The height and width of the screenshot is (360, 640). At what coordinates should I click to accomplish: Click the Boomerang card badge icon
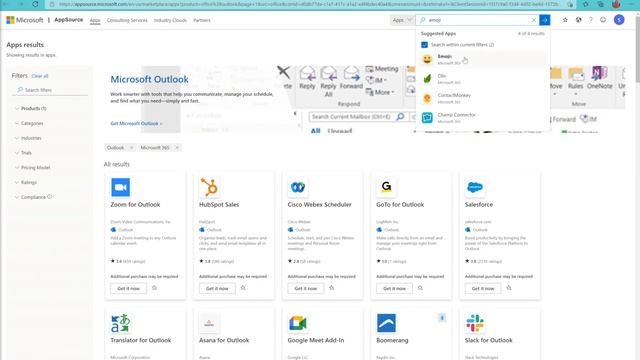pyautogui.click(x=442, y=318)
